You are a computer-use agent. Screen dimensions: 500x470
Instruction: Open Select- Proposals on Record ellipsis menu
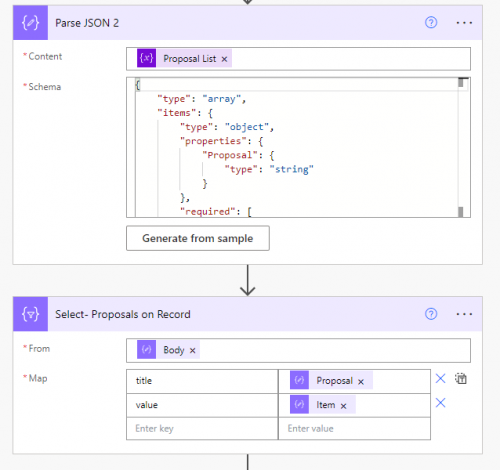point(464,314)
